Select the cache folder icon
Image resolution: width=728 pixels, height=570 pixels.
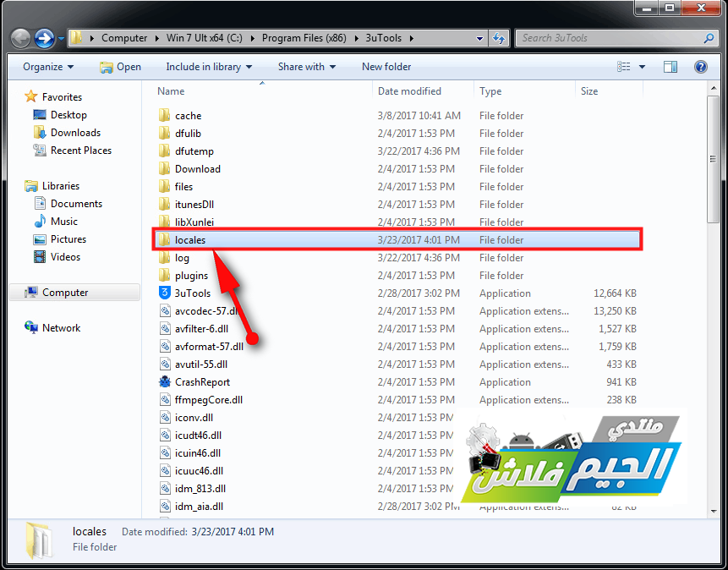pyautogui.click(x=164, y=115)
